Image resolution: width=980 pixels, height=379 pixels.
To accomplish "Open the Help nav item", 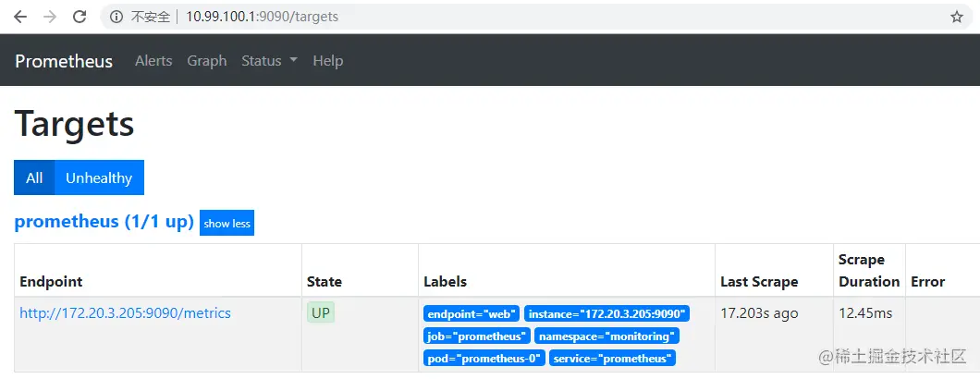I will pyautogui.click(x=328, y=61).
